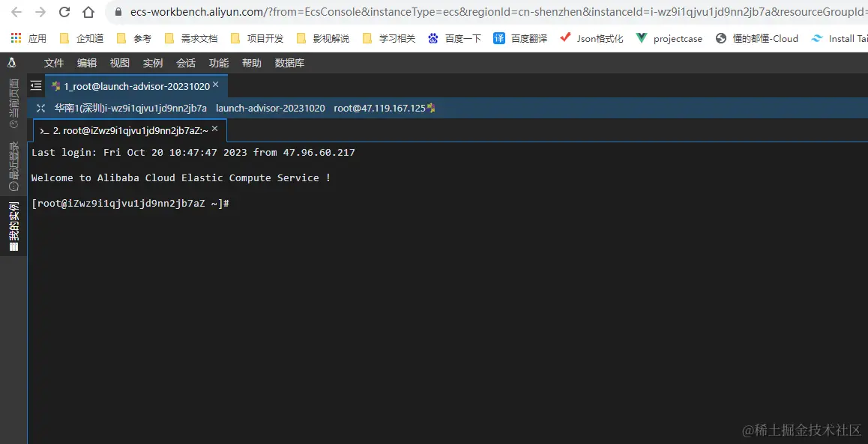Open the 最近登录 sidebar panel

coord(13,166)
